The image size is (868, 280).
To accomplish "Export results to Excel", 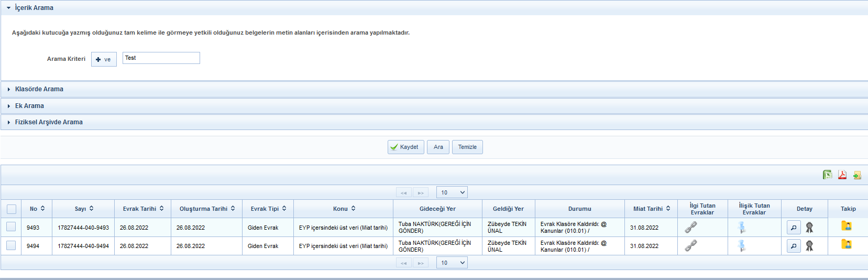I will (x=827, y=175).
